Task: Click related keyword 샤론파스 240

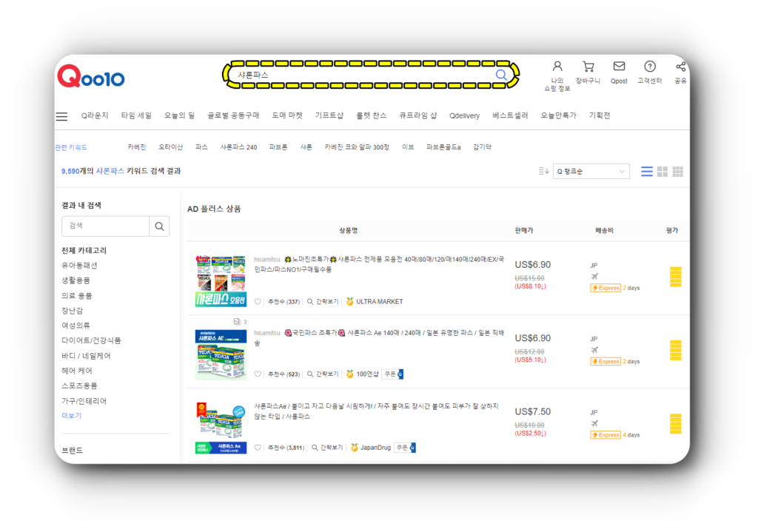Action: click(239, 147)
